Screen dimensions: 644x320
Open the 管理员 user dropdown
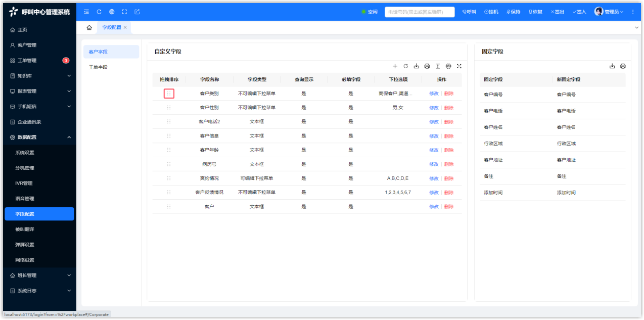click(609, 12)
